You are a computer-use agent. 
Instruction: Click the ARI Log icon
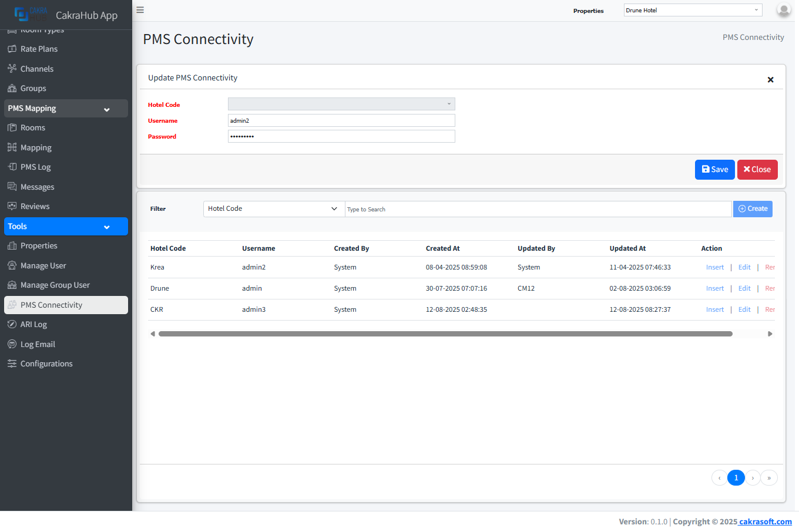click(12, 324)
